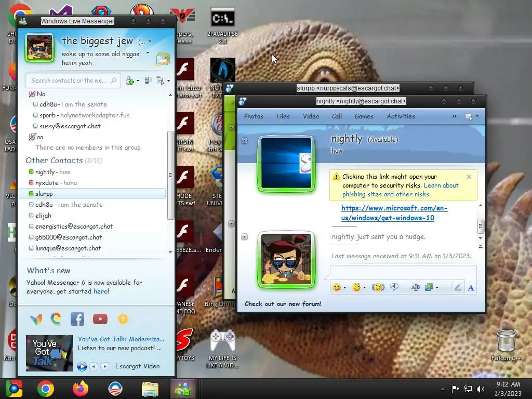The height and width of the screenshot is (399, 532).
Task: Toggle your display picture collapse arrow in chat
Action: pyautogui.click(x=244, y=237)
